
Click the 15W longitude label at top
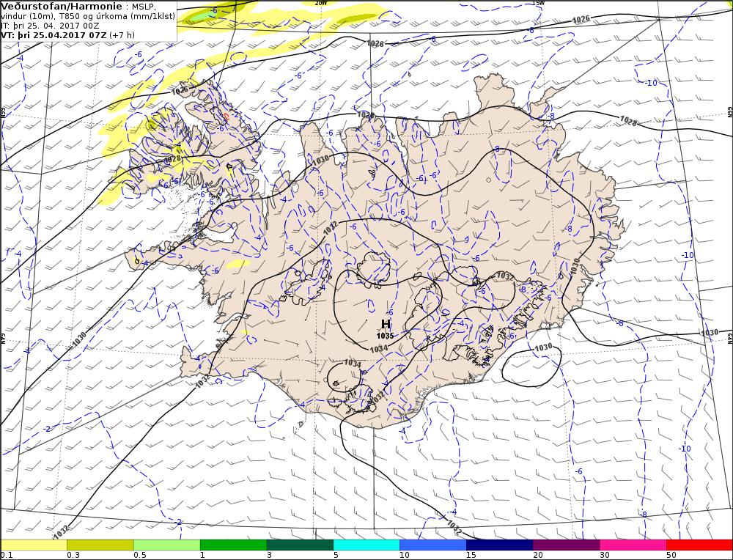point(538,3)
